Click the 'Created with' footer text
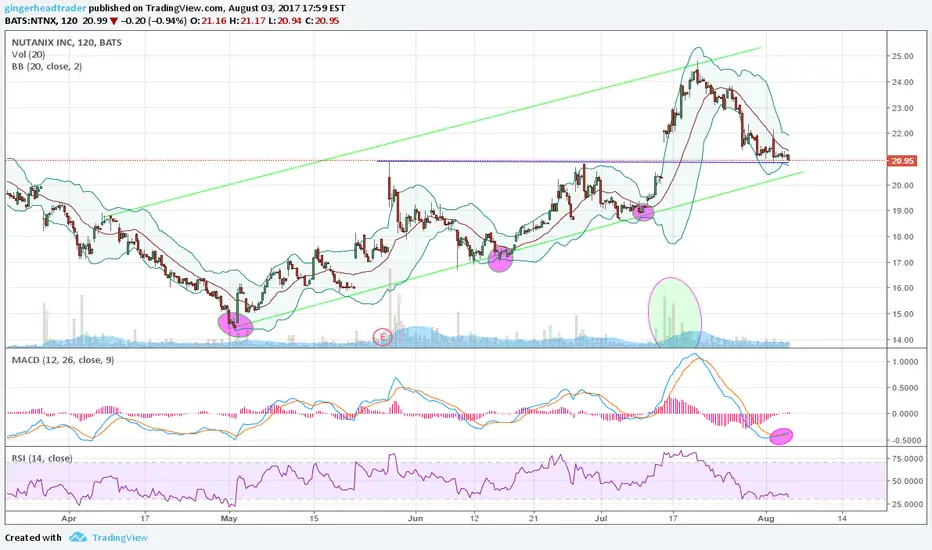This screenshot has width=932, height=550. click(33, 538)
